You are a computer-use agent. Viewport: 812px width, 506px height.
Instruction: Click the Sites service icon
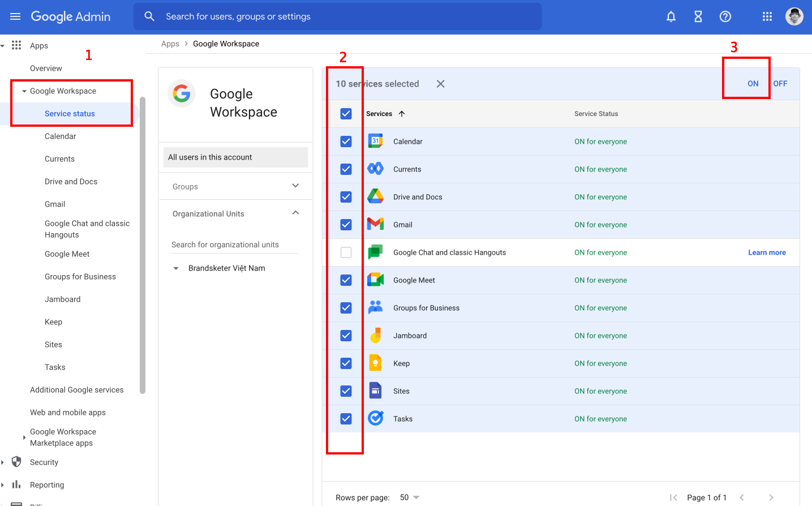pos(375,391)
